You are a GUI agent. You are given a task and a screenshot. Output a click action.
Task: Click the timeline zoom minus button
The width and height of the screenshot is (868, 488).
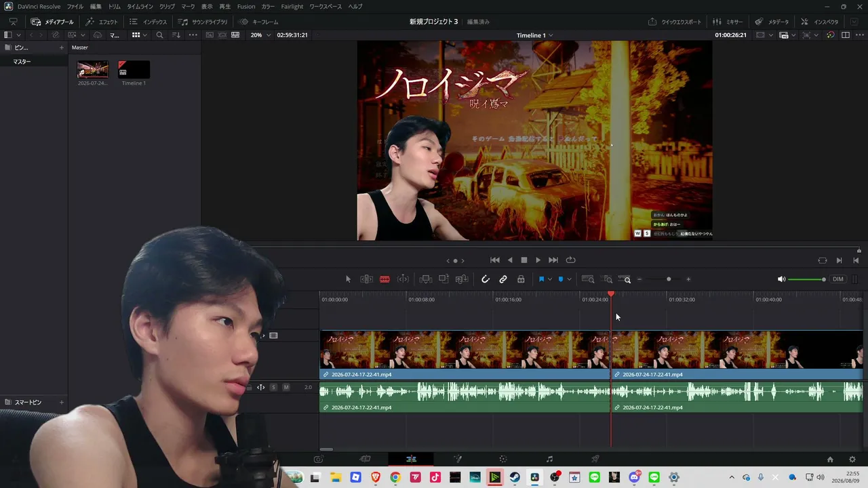639,279
